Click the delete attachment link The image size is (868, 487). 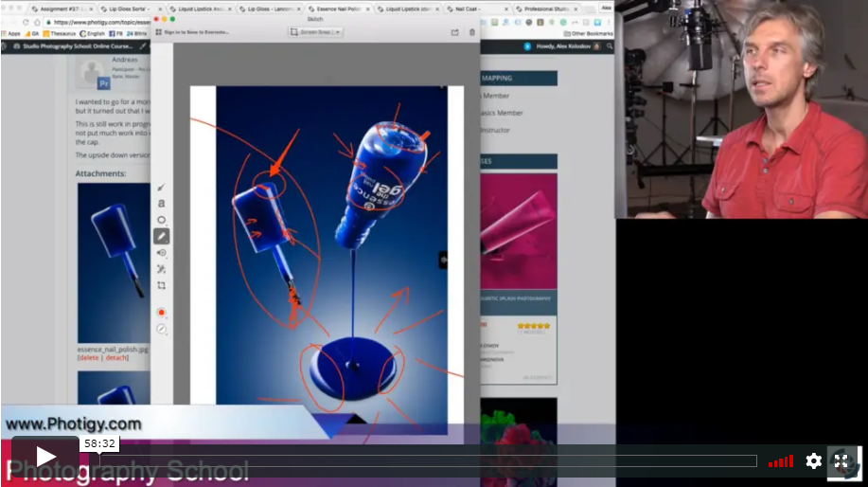(x=89, y=358)
